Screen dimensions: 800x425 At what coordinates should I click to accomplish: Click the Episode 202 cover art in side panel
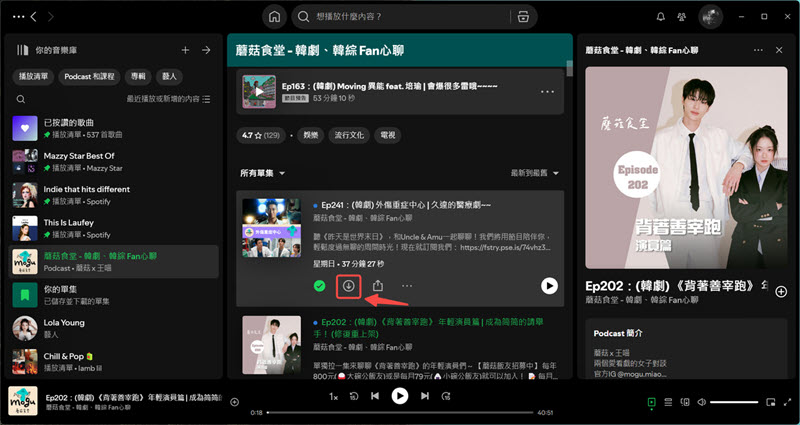686,168
